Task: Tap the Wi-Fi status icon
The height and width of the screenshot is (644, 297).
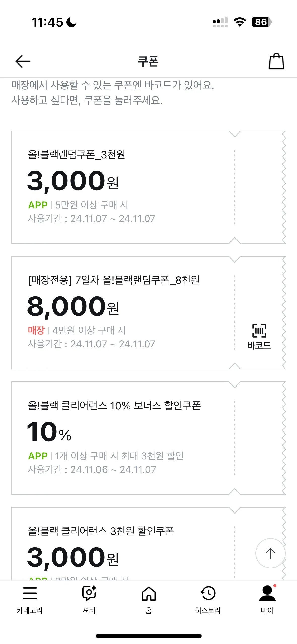Action: [240, 22]
